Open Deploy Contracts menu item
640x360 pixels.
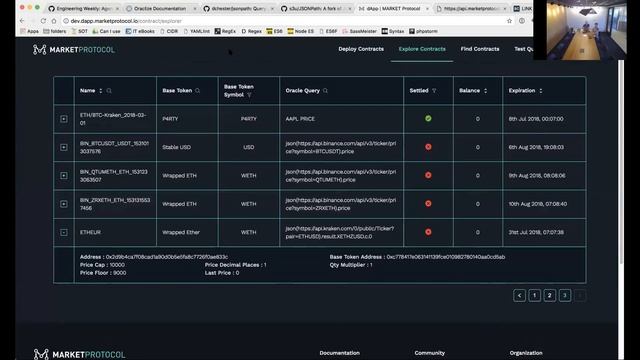[361, 49]
